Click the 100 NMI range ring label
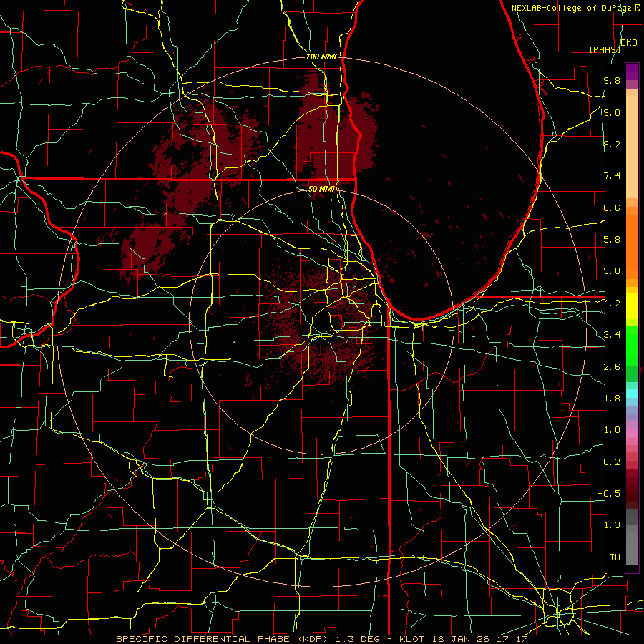 [x=321, y=57]
